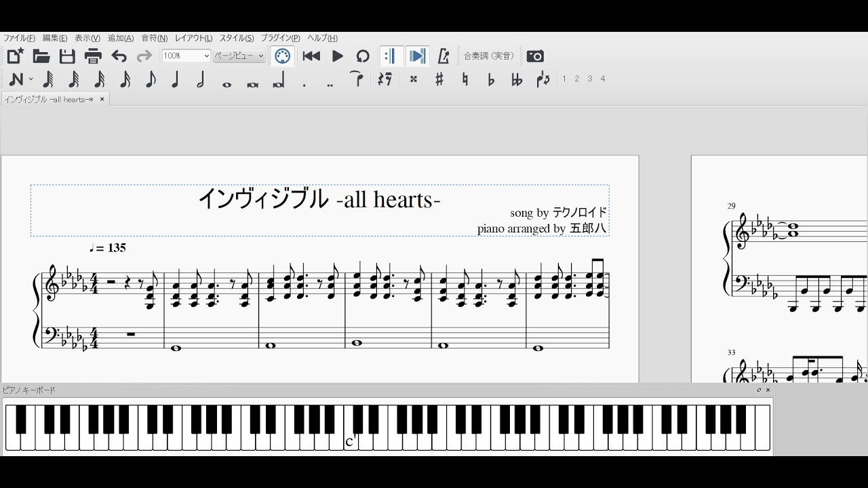Open the スタイル menu
Image resolution: width=868 pixels, height=488 pixels.
point(235,38)
